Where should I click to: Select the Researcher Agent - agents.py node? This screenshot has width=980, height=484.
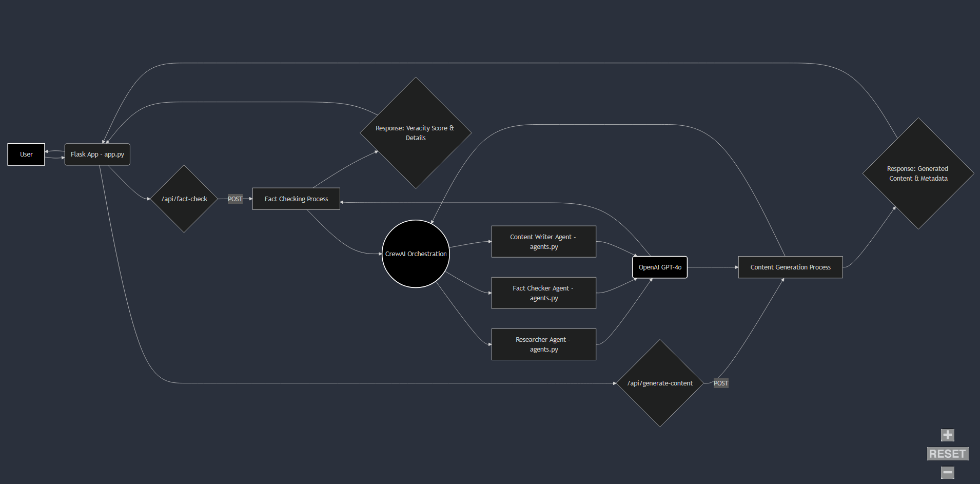pyautogui.click(x=543, y=344)
